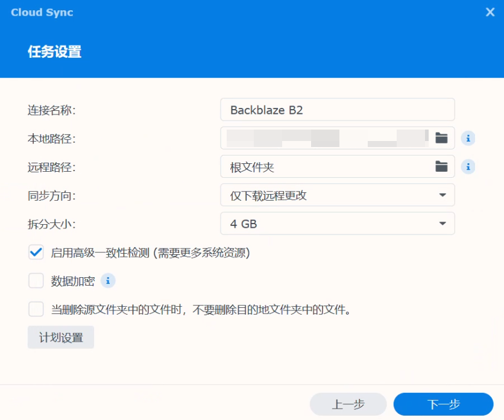Click the 同步方向 label text

coord(51,196)
